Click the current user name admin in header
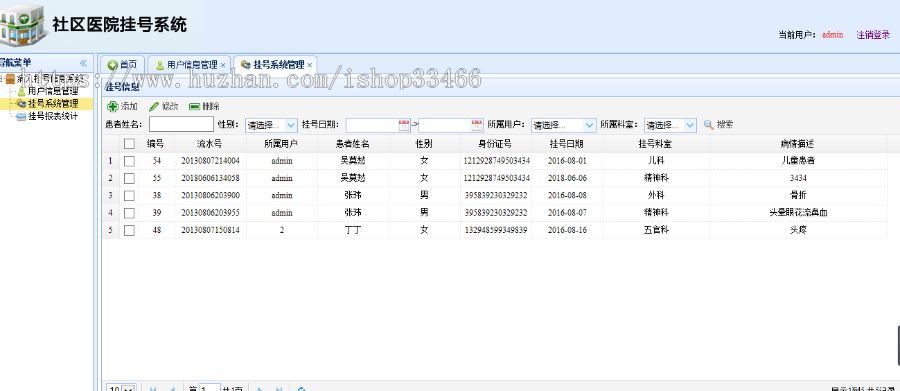The height and width of the screenshot is (391, 900). [x=832, y=34]
